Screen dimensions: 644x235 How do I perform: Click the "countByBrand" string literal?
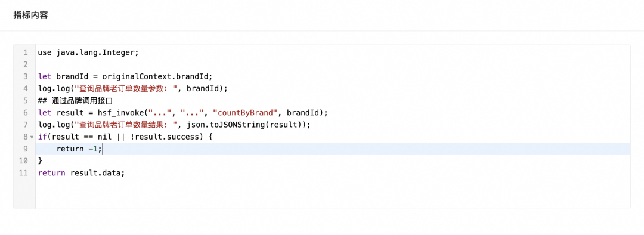pyautogui.click(x=245, y=113)
